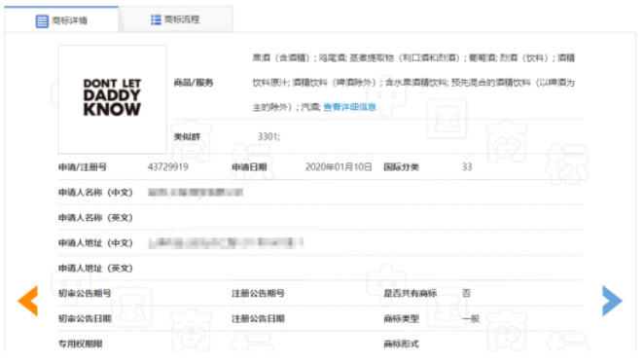Click the 申请人名称（中文） label
This screenshot has height=362, width=644.
(95, 193)
